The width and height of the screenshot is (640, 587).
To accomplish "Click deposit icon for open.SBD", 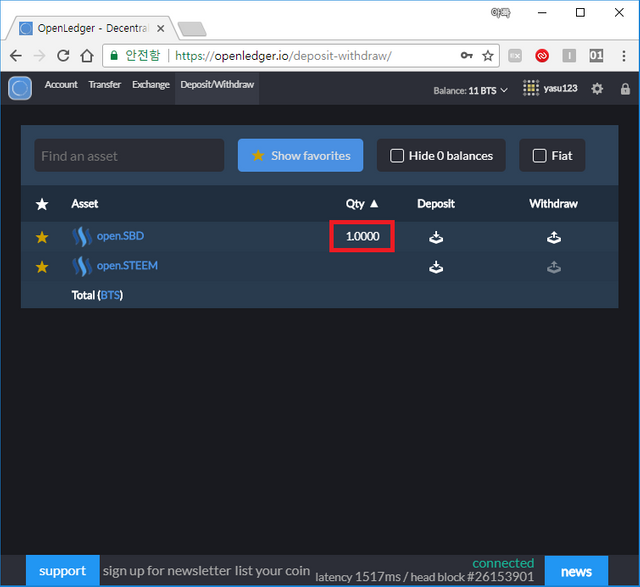I will click(436, 237).
